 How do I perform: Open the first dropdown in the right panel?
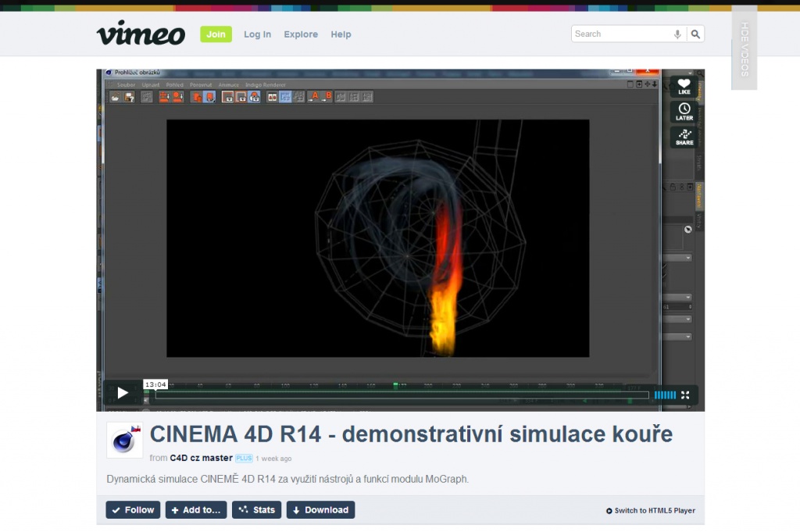(677, 258)
